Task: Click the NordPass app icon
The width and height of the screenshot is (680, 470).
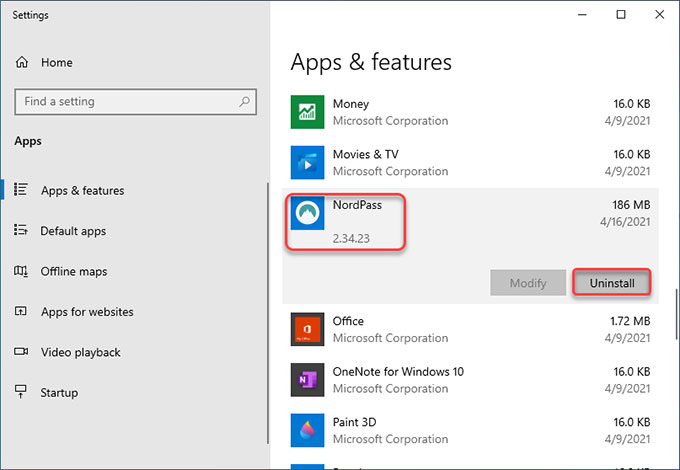Action: [x=307, y=213]
